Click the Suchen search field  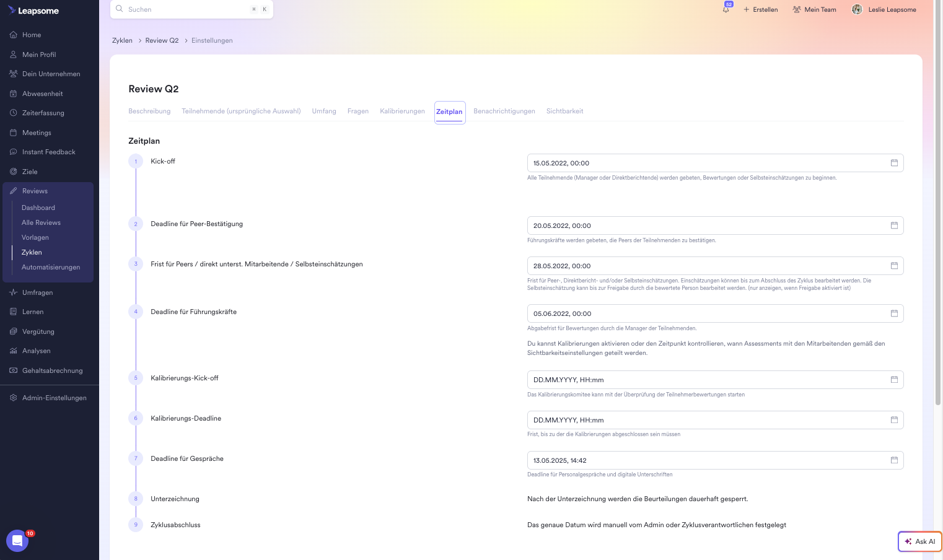coord(186,9)
